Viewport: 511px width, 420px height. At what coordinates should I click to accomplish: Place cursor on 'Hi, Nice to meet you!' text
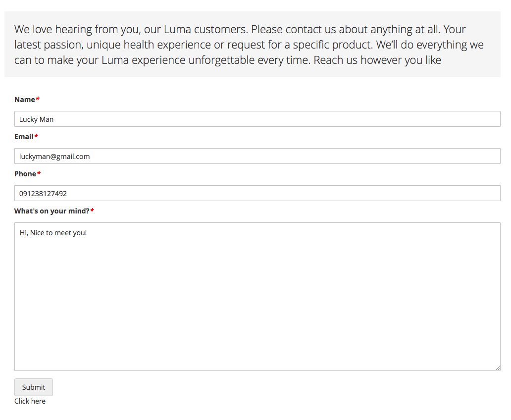(x=53, y=233)
